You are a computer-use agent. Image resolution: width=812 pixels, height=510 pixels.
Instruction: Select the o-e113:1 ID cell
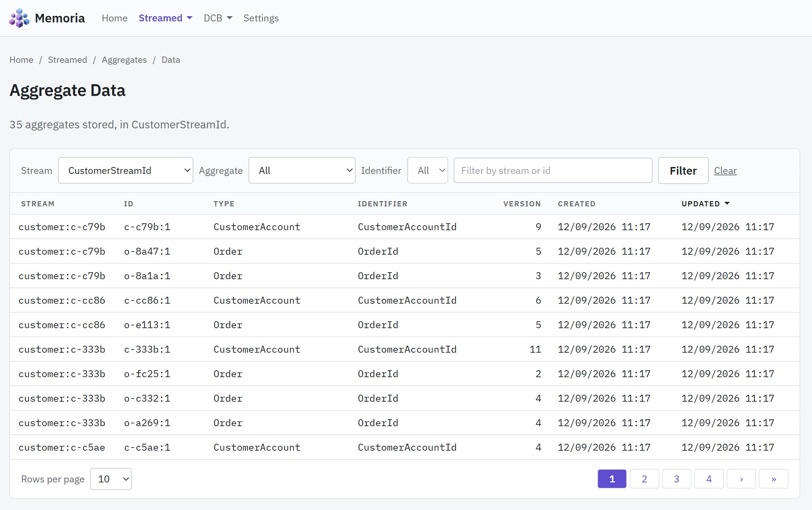point(147,325)
